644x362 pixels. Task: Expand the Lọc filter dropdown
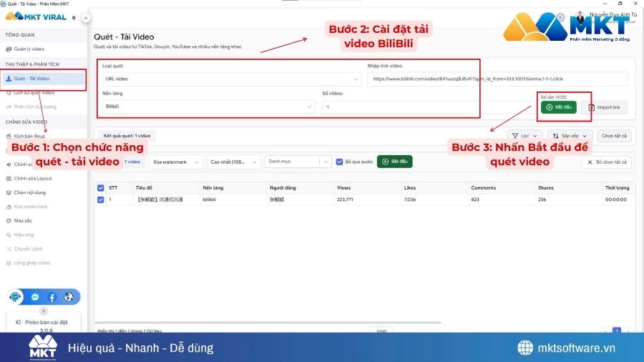(525, 135)
